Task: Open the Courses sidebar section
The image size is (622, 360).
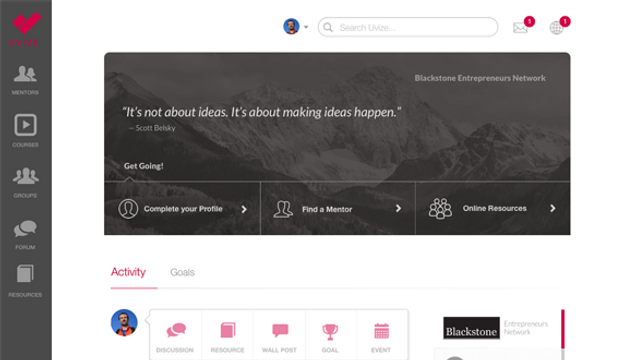Action: pyautogui.click(x=25, y=130)
